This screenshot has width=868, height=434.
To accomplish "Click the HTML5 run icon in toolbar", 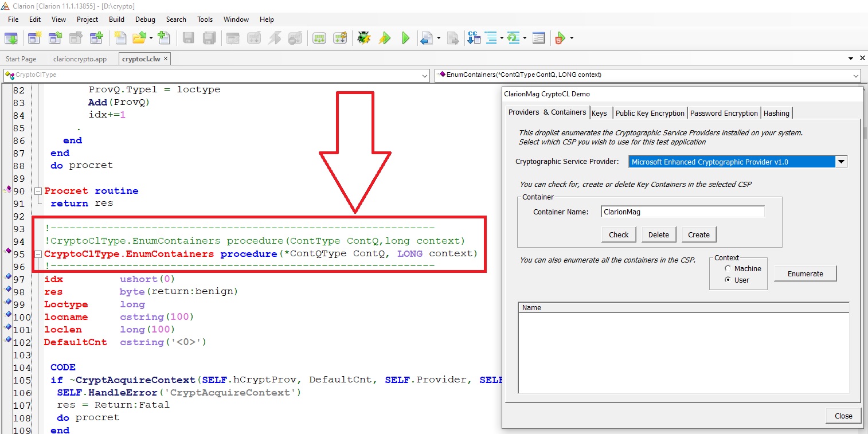I will pyautogui.click(x=560, y=38).
